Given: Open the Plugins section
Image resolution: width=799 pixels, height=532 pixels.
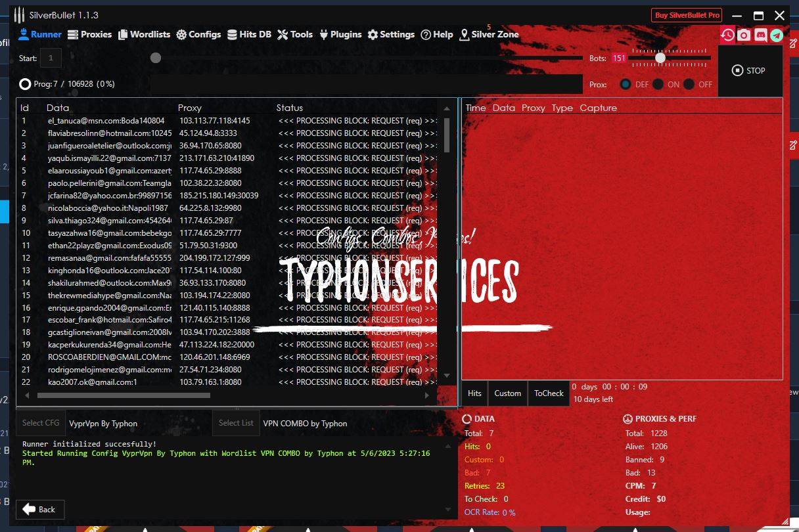Looking at the screenshot, I should (x=340, y=34).
